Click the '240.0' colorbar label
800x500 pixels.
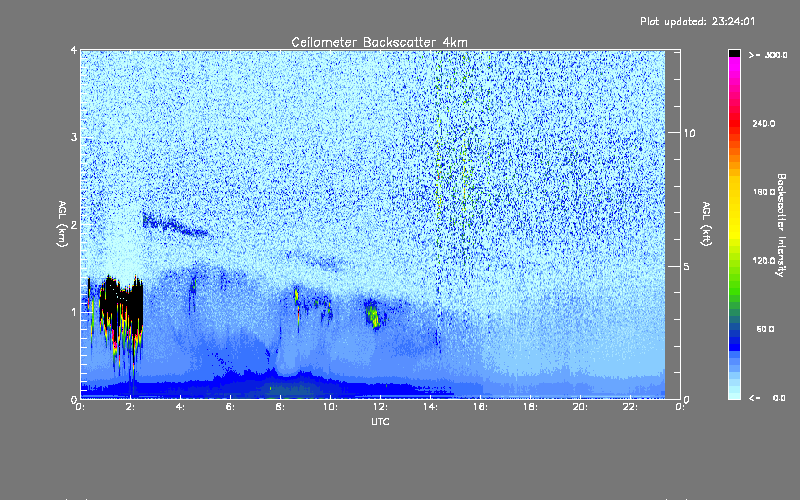click(764, 124)
